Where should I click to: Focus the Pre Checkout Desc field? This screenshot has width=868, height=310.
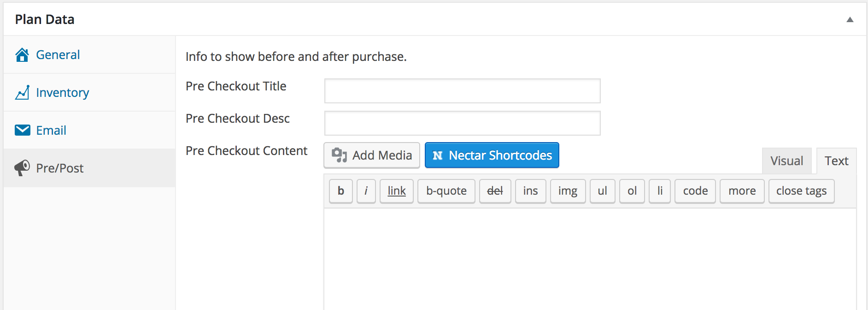point(462,123)
